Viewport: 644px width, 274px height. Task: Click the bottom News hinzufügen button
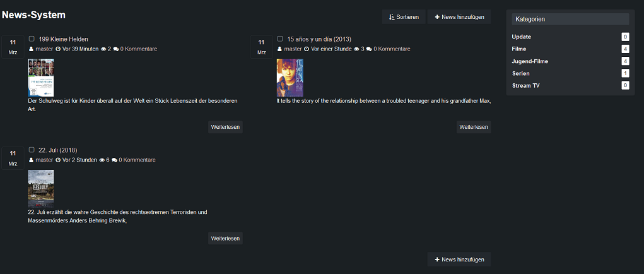459,259
